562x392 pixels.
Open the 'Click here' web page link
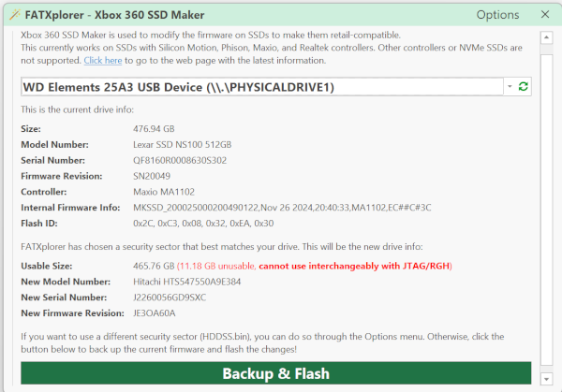[103, 61]
